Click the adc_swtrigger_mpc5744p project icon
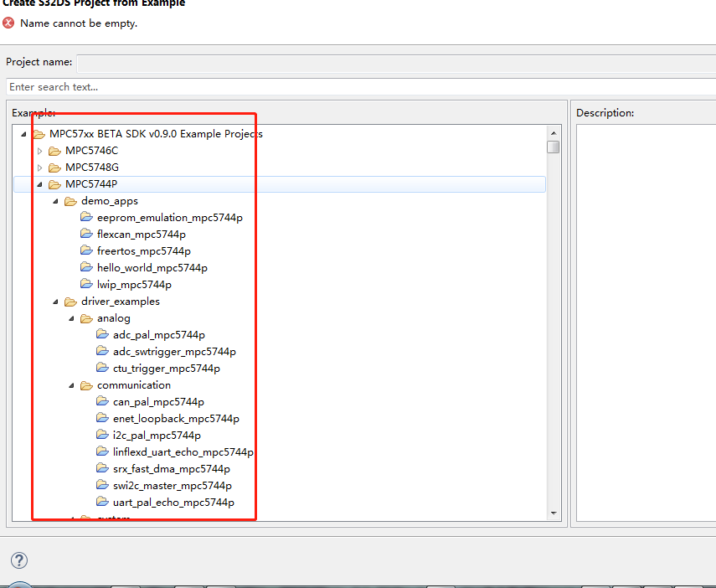This screenshot has height=588, width=716. point(103,351)
